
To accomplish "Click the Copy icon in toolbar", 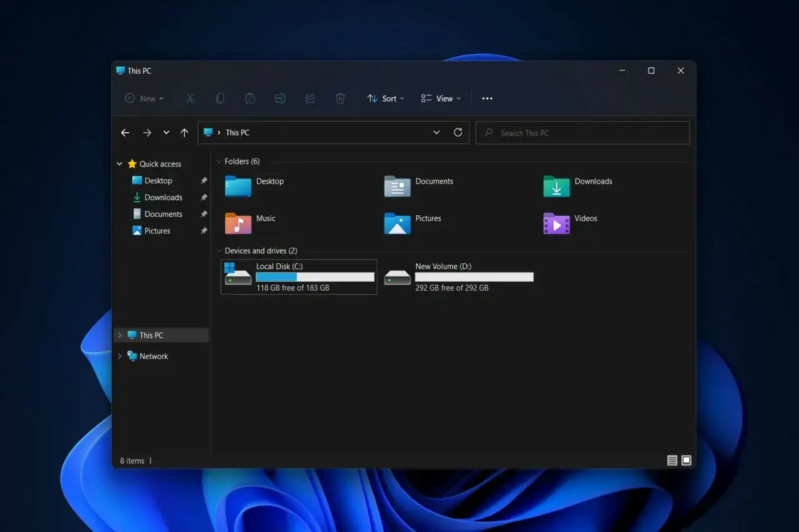I will [x=220, y=99].
